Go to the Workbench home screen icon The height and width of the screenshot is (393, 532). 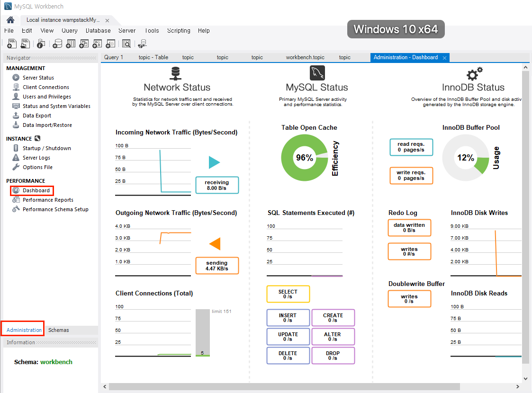coord(10,20)
